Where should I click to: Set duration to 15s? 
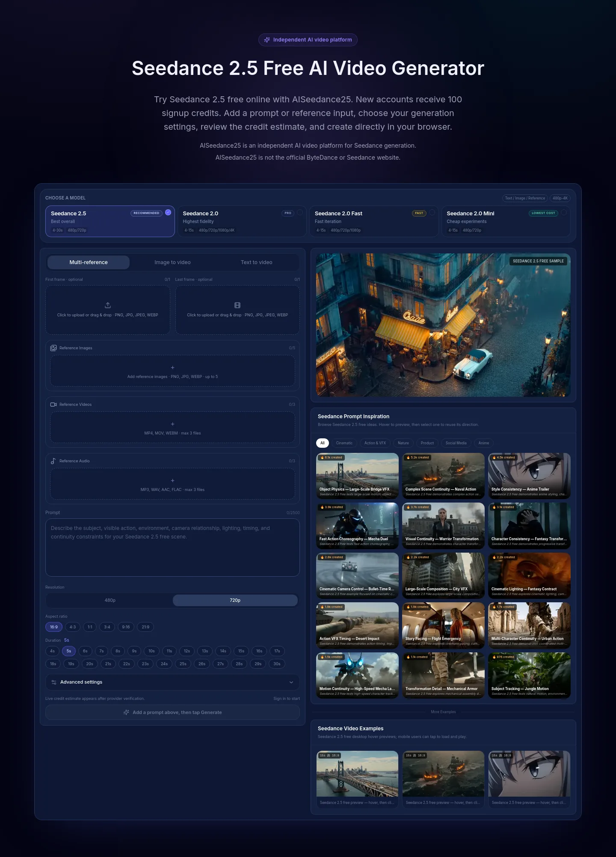pos(241,651)
